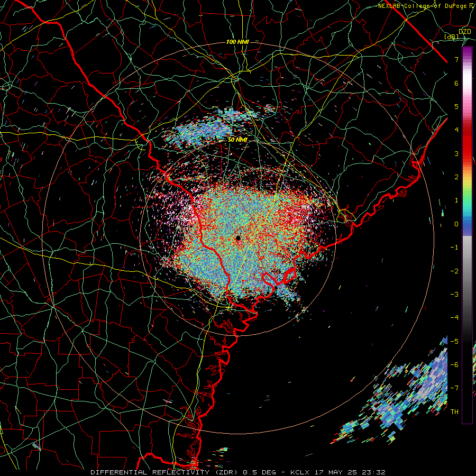Click the positive "1" value on the scale
Image resolution: width=476 pixels, height=476 pixels.
456,200
